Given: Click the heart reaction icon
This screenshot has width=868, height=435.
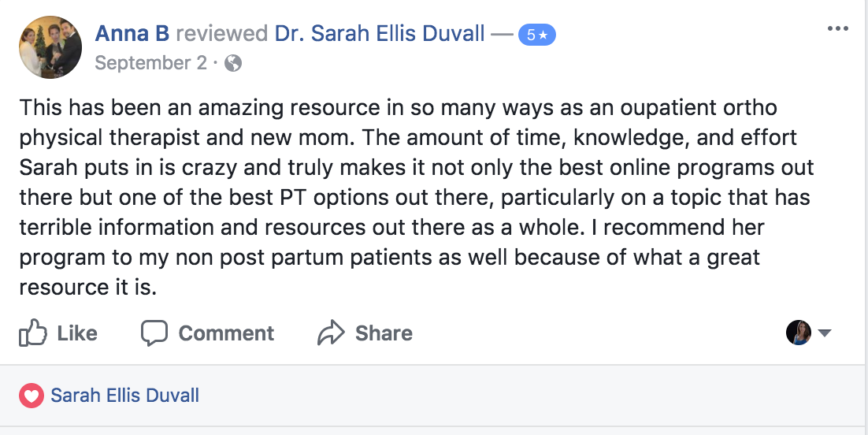Looking at the screenshot, I should [32, 396].
